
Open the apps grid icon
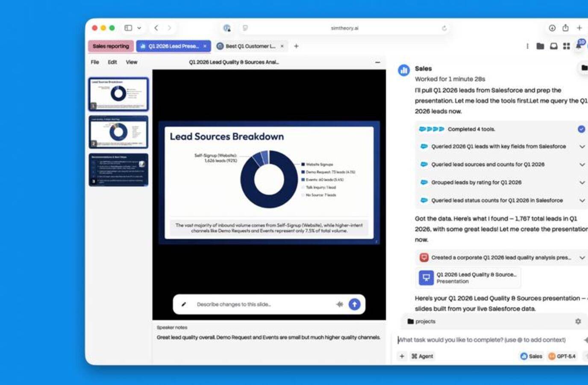[x=566, y=46]
